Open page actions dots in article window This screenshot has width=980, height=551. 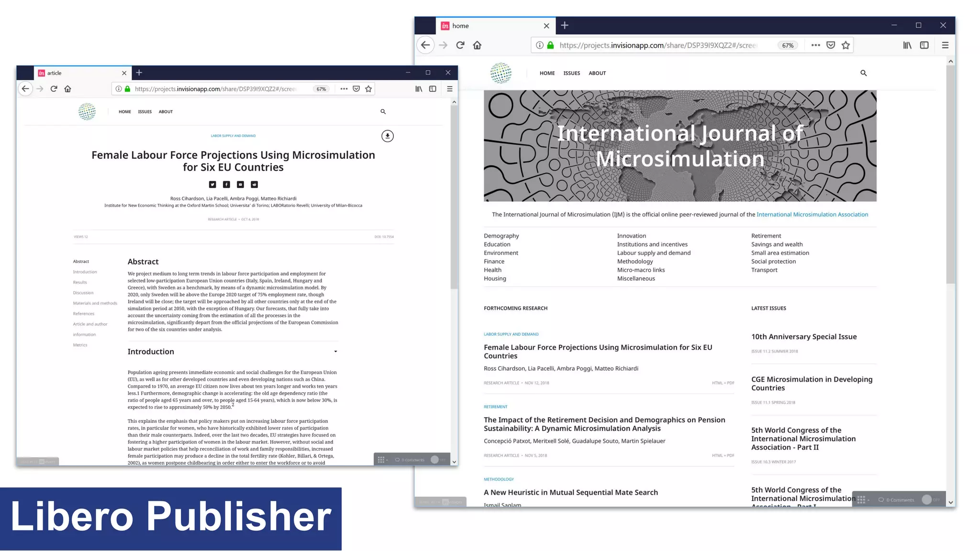(x=344, y=89)
